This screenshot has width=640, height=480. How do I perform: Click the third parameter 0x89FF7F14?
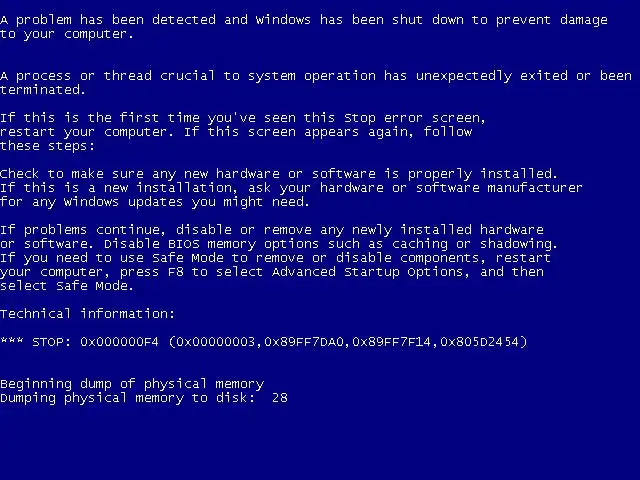tap(391, 342)
